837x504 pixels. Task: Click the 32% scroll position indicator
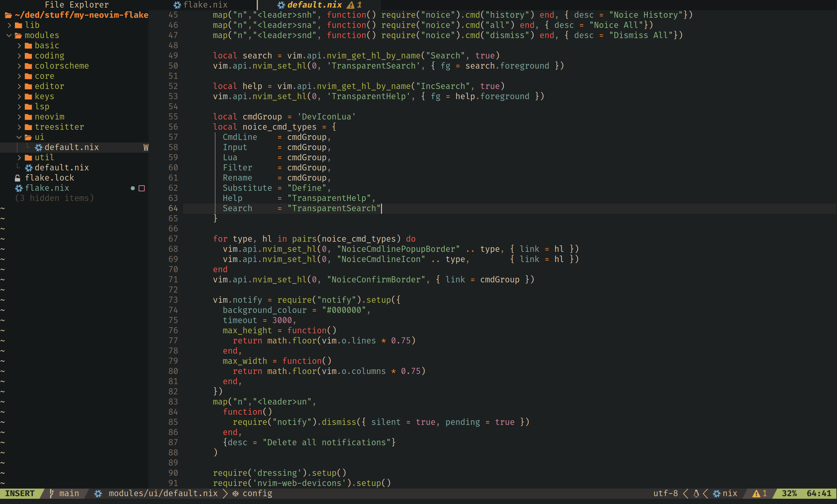click(x=789, y=493)
